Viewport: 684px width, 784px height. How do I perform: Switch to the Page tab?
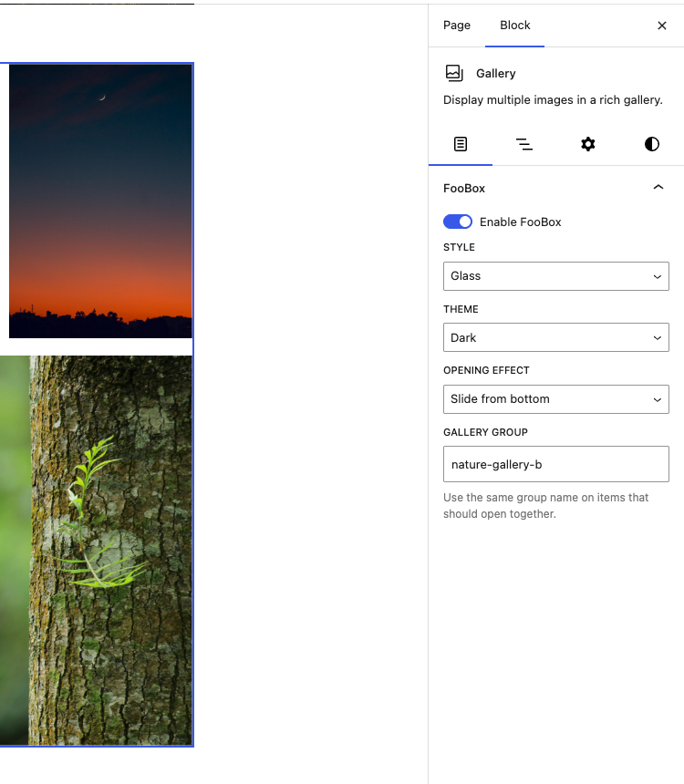[x=456, y=25]
